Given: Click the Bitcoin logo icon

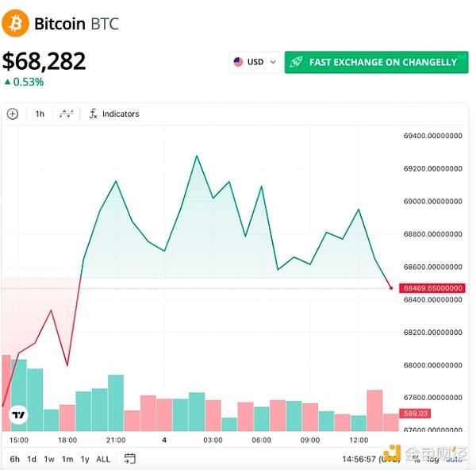Looking at the screenshot, I should click(x=15, y=23).
